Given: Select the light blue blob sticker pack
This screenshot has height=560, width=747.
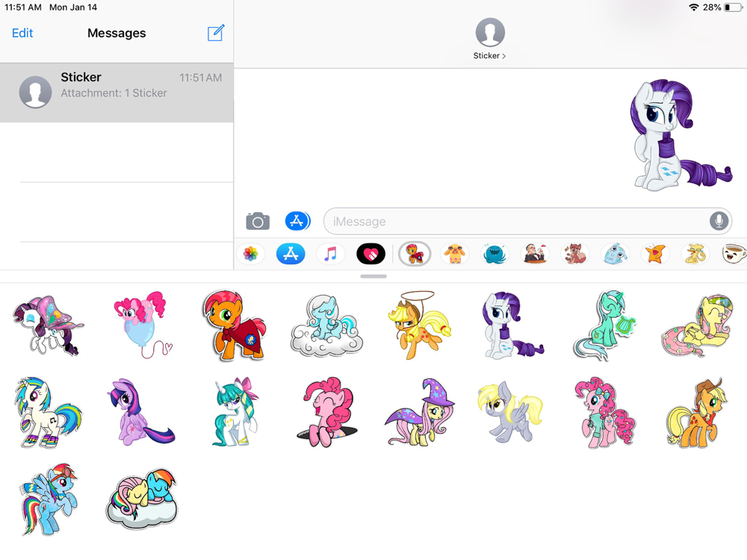Looking at the screenshot, I should pos(615,254).
